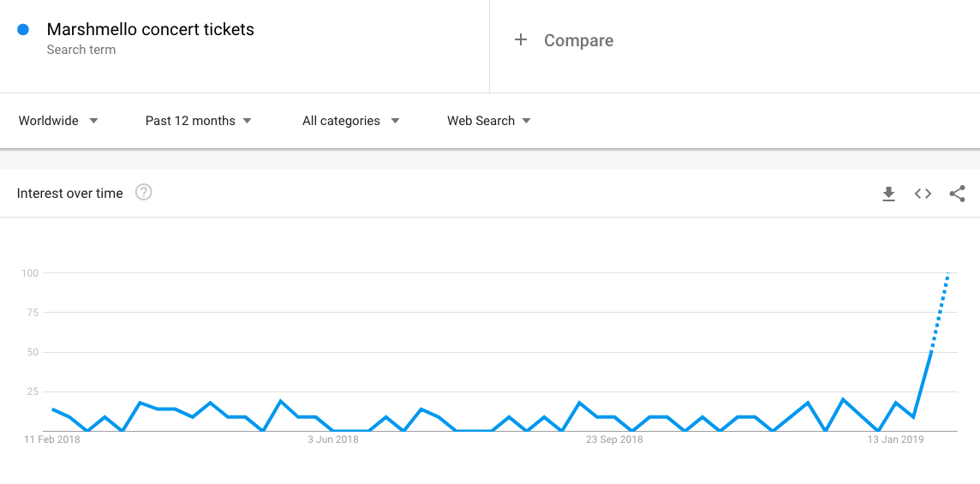Download the interest over time data
Viewport: 980px width, 484px height.
point(888,194)
